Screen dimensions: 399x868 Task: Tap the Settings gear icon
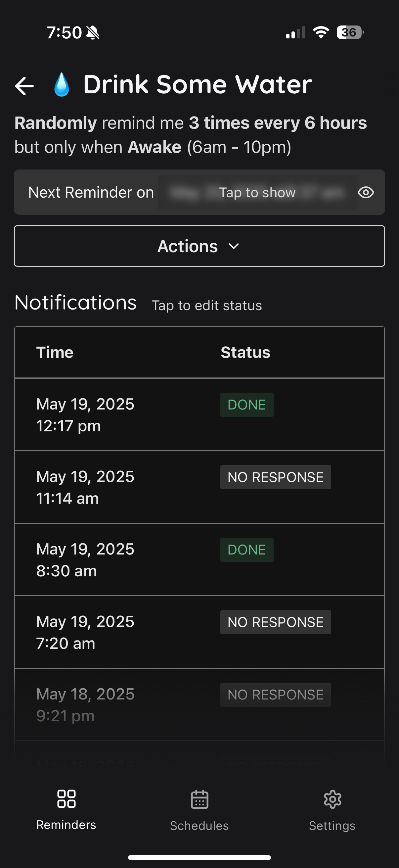[x=332, y=799]
